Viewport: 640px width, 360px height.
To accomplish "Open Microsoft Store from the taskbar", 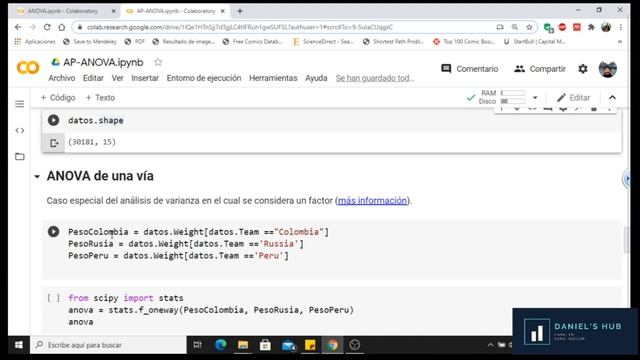I will click(x=265, y=345).
